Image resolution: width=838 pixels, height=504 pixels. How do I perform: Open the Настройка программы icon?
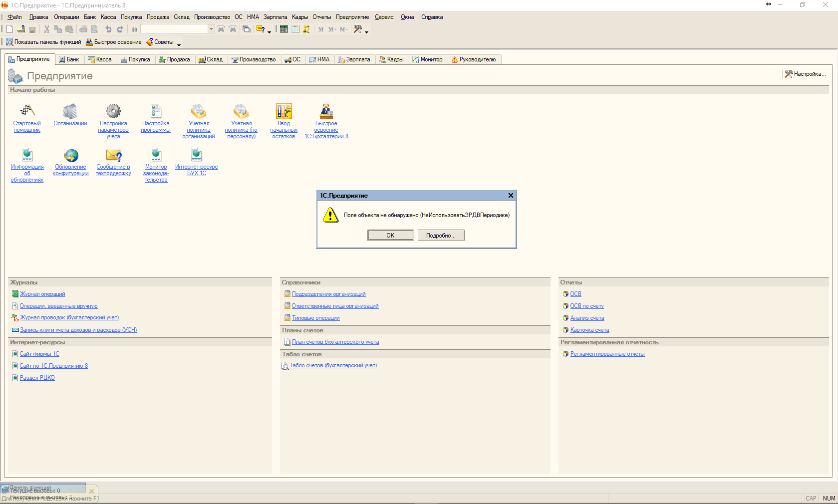(156, 110)
